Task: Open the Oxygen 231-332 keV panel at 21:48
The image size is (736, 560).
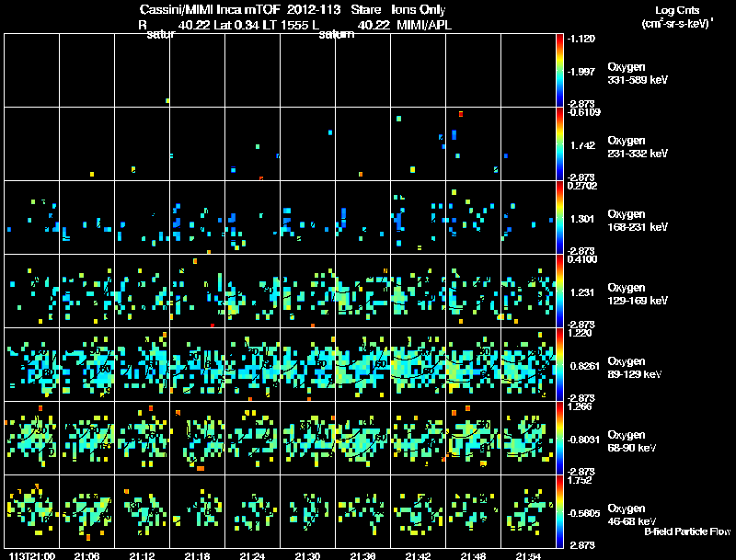Action: [x=473, y=144]
